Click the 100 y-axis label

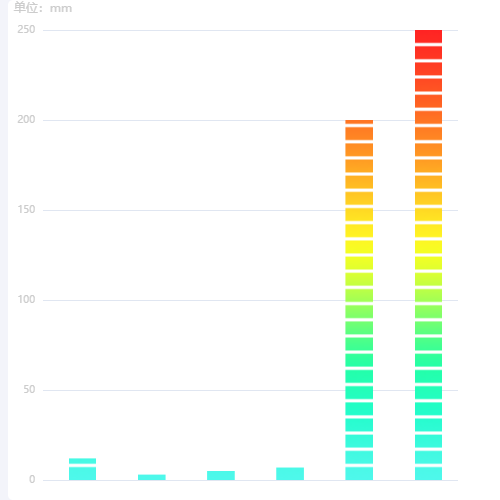pos(26,299)
